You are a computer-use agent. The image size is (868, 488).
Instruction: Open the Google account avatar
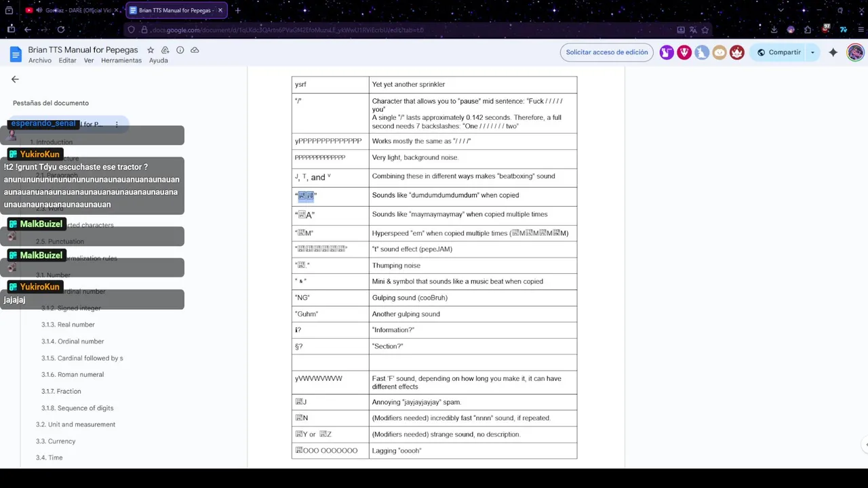pyautogui.click(x=855, y=52)
